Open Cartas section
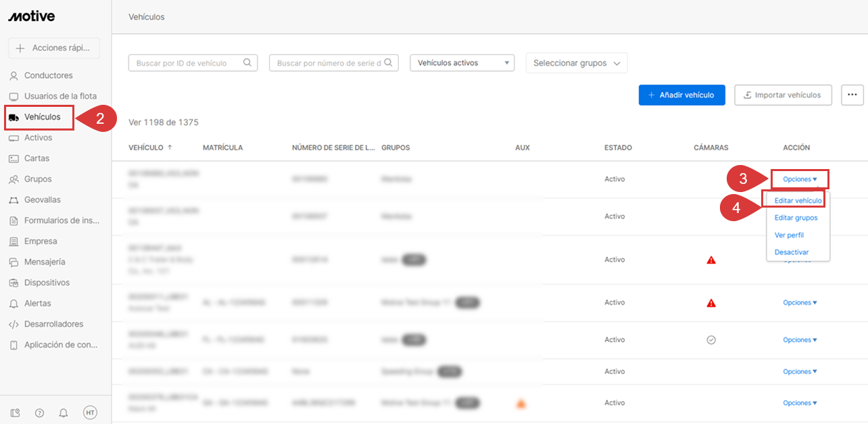The image size is (868, 424). (37, 158)
